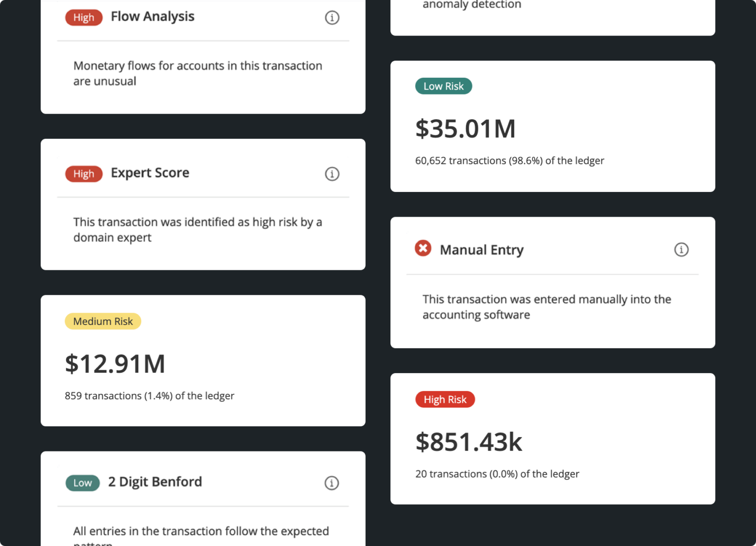The width and height of the screenshot is (756, 546).
Task: Click the $35.01M amount link
Action: pos(466,128)
